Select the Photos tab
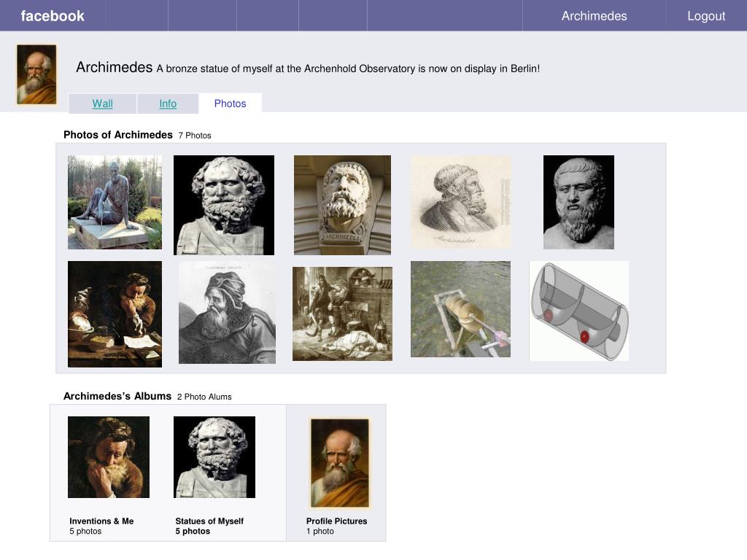 click(230, 104)
